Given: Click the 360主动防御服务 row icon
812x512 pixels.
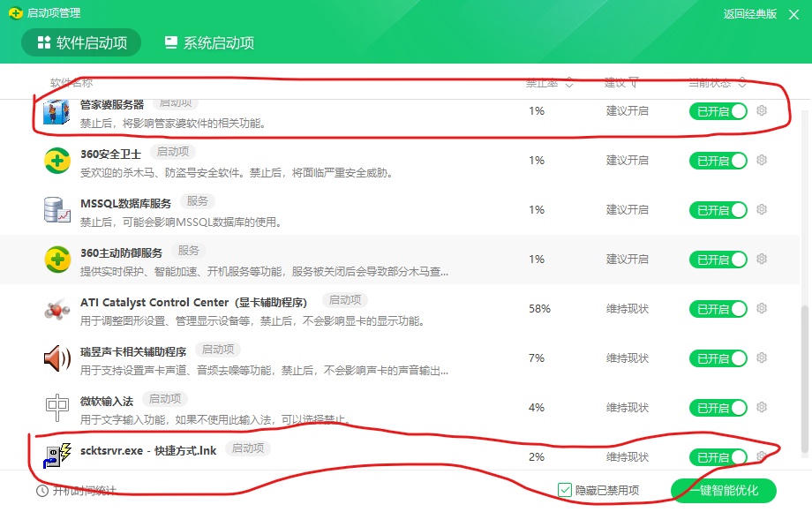Looking at the screenshot, I should (x=57, y=260).
